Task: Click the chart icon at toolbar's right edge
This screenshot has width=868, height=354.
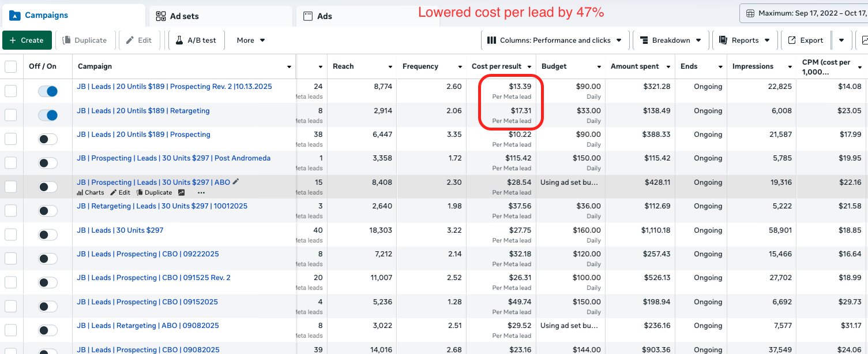Action: click(864, 40)
